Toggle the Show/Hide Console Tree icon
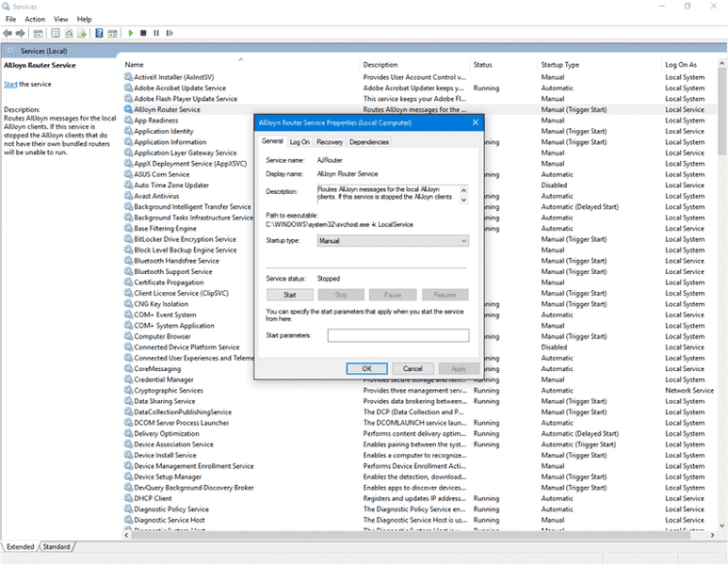This screenshot has height=565, width=728. pyautogui.click(x=38, y=33)
